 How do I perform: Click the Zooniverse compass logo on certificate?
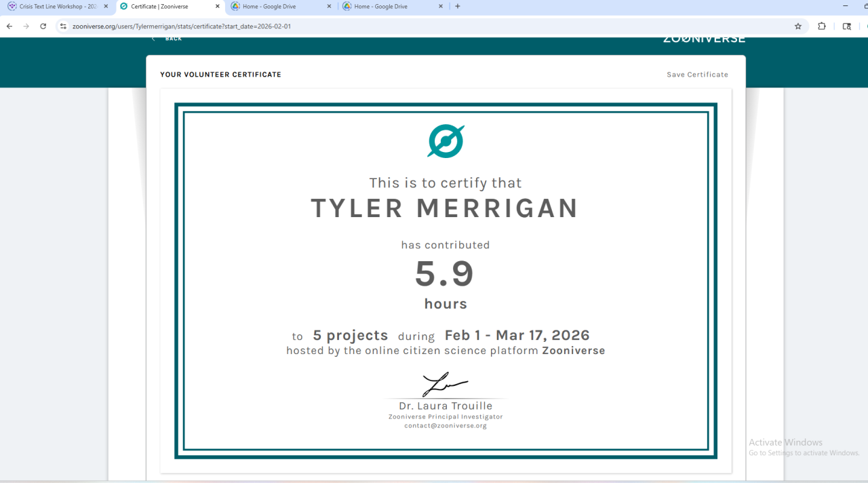point(446,141)
